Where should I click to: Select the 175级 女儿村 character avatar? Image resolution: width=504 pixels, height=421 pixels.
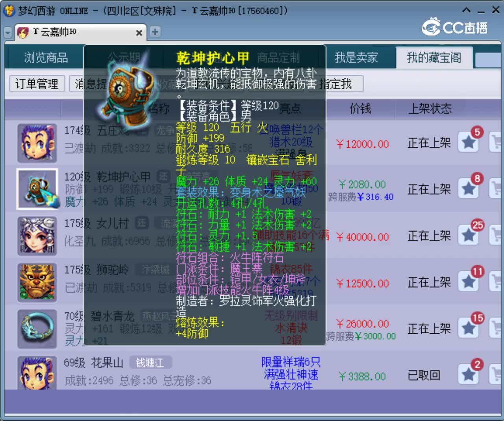tap(37, 236)
